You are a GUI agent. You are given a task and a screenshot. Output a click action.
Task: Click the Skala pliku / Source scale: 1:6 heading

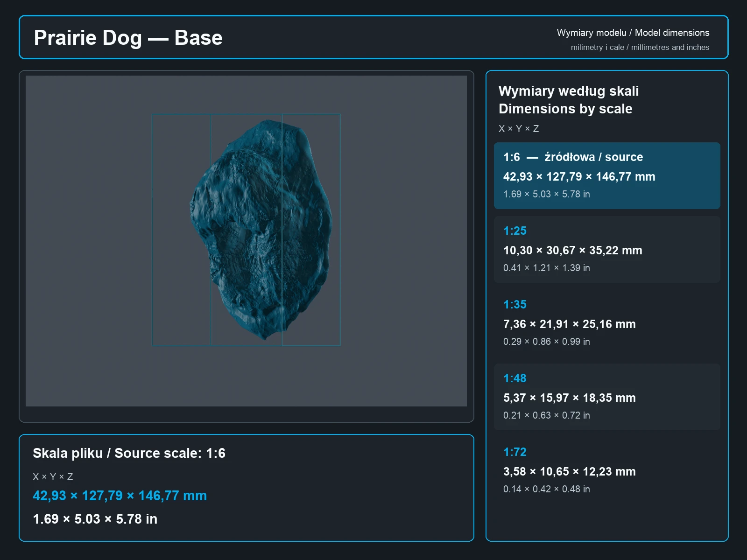[x=129, y=453]
